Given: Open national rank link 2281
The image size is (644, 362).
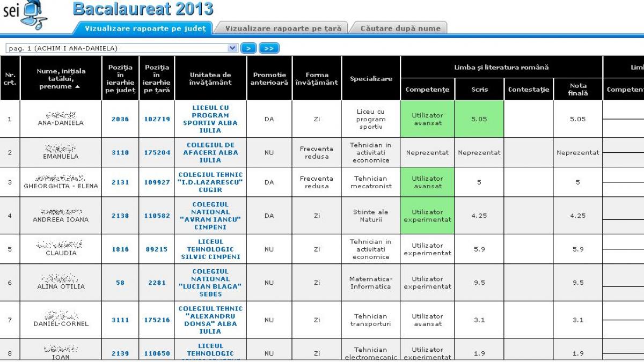Looking at the screenshot, I should [157, 283].
